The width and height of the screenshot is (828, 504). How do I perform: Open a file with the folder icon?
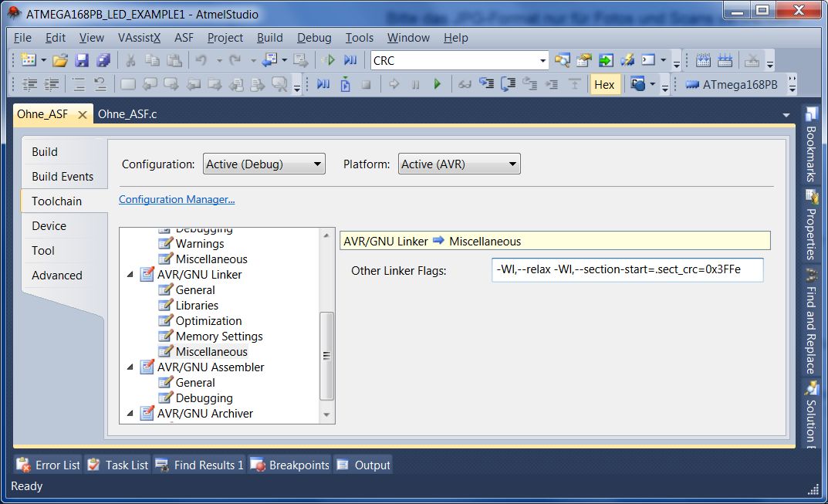59,60
